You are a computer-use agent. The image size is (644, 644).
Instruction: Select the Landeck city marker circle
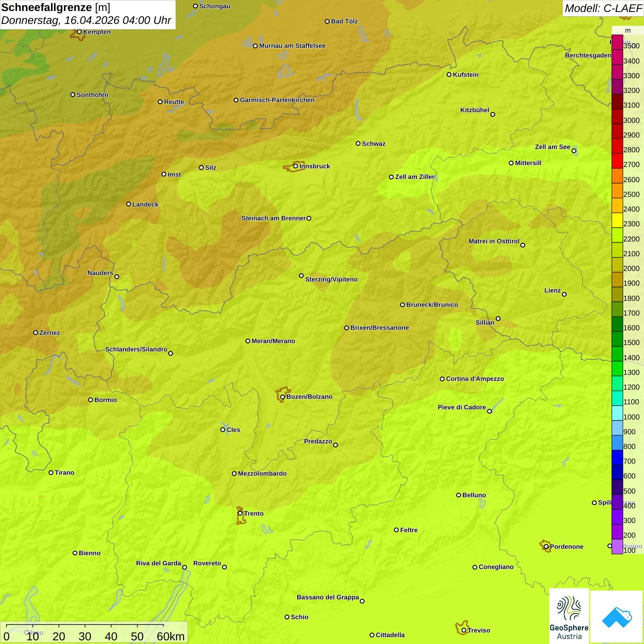tap(128, 204)
